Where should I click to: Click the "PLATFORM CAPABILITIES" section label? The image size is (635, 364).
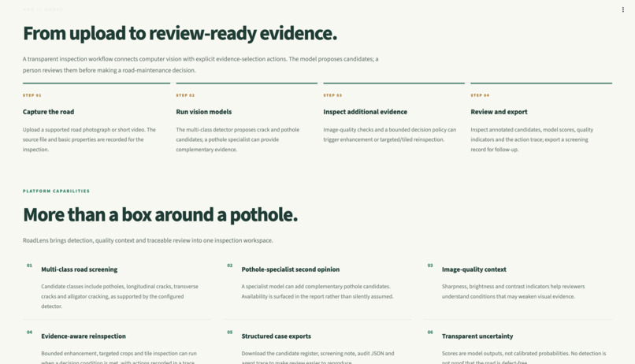pyautogui.click(x=56, y=191)
